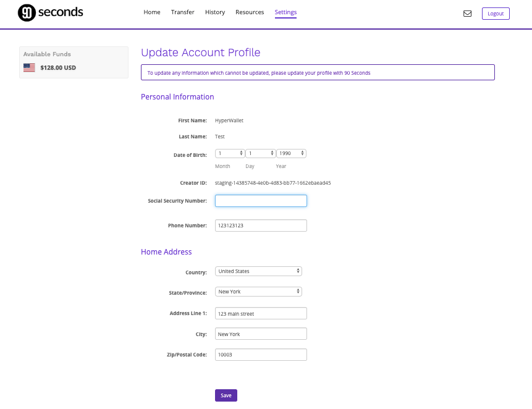Viewport: 532px width, 409px height.
Task: Click the Logout button
Action: (x=496, y=13)
